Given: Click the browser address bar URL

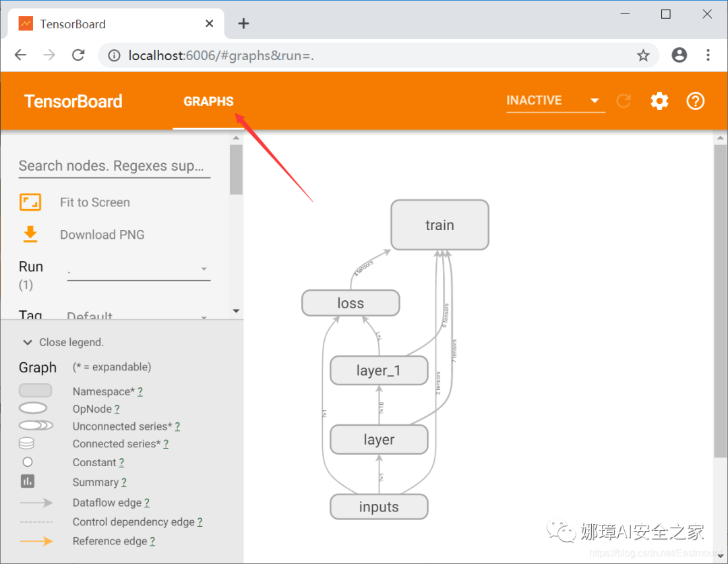Looking at the screenshot, I should [x=221, y=56].
